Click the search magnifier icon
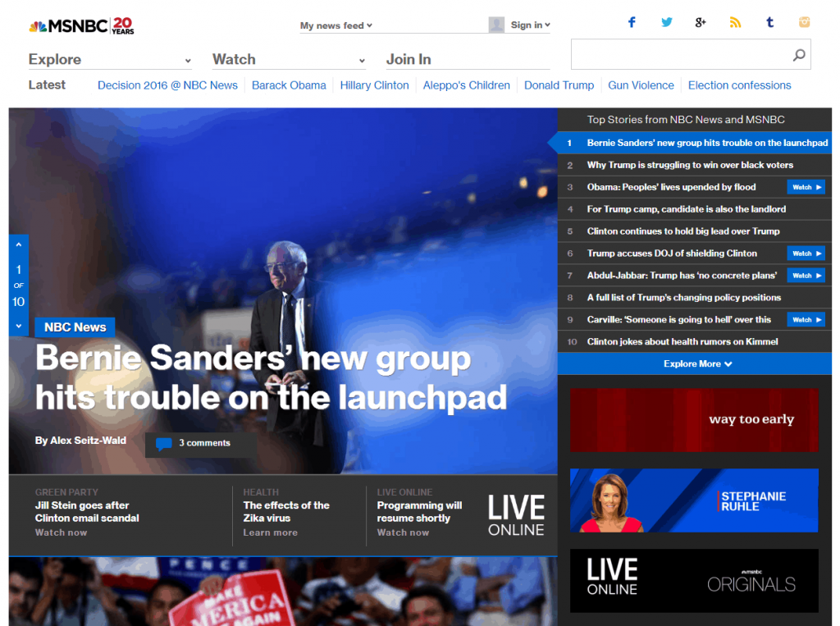Viewport: 840px width, 626px height. pos(799,55)
